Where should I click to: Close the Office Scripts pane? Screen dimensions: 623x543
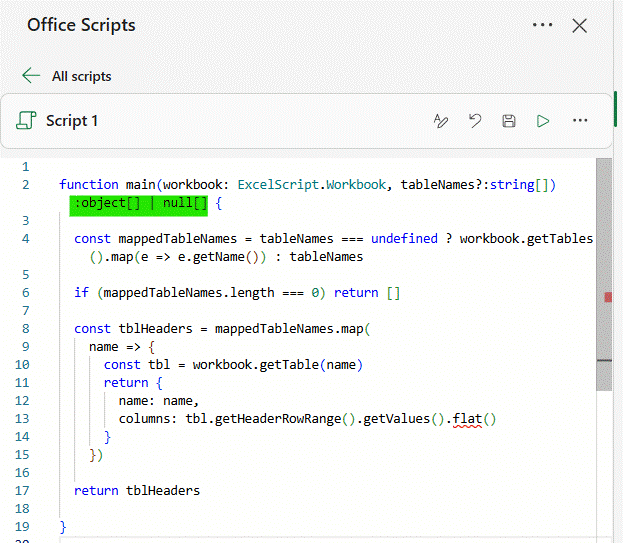[x=579, y=26]
